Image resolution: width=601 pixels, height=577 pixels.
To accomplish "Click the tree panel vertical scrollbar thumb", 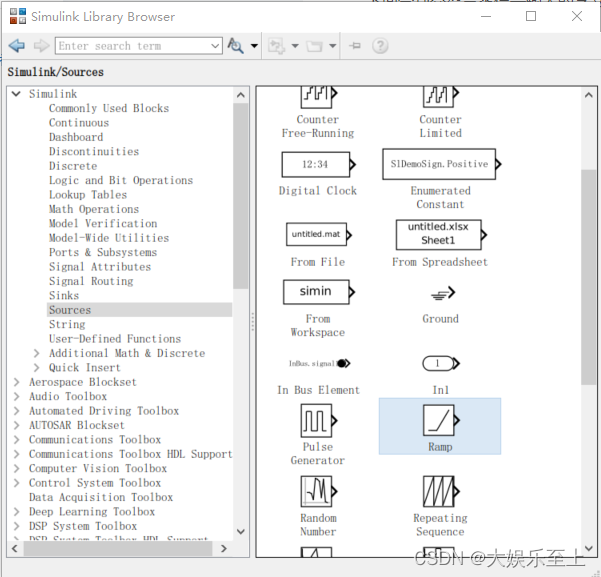I will (241, 196).
